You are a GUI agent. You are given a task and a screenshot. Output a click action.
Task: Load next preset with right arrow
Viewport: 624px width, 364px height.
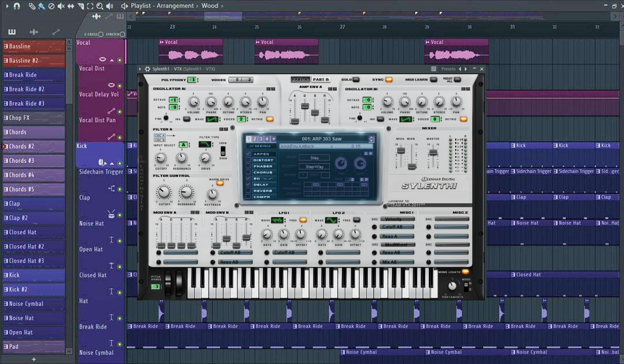(465, 69)
